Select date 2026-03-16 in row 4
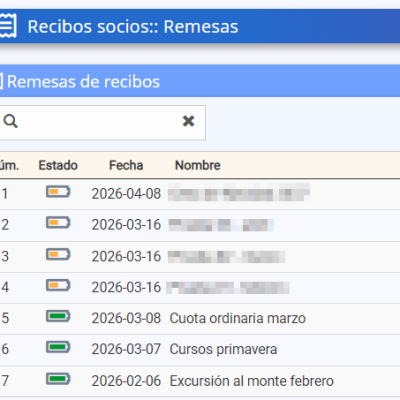The width and height of the screenshot is (400, 400). tap(126, 287)
